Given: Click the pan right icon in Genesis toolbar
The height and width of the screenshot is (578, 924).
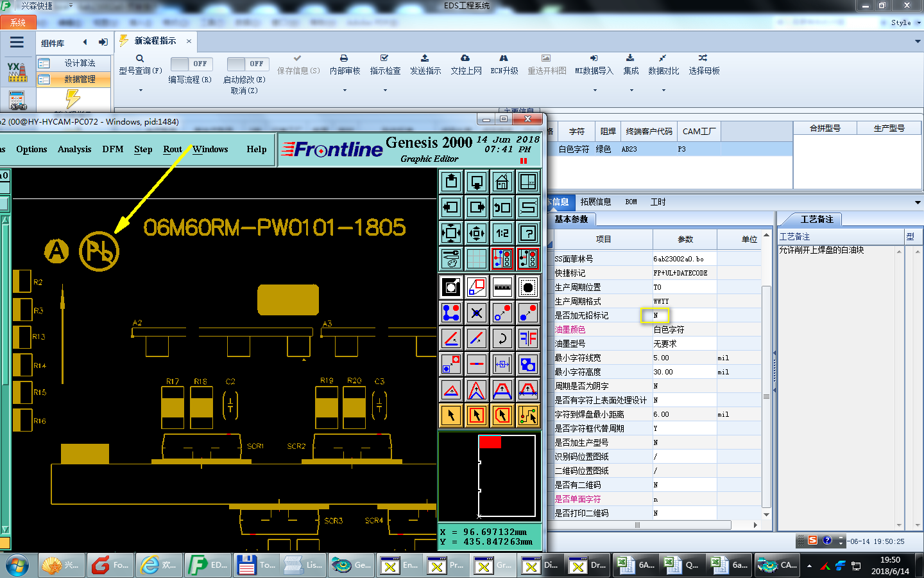Looking at the screenshot, I should click(x=477, y=207).
